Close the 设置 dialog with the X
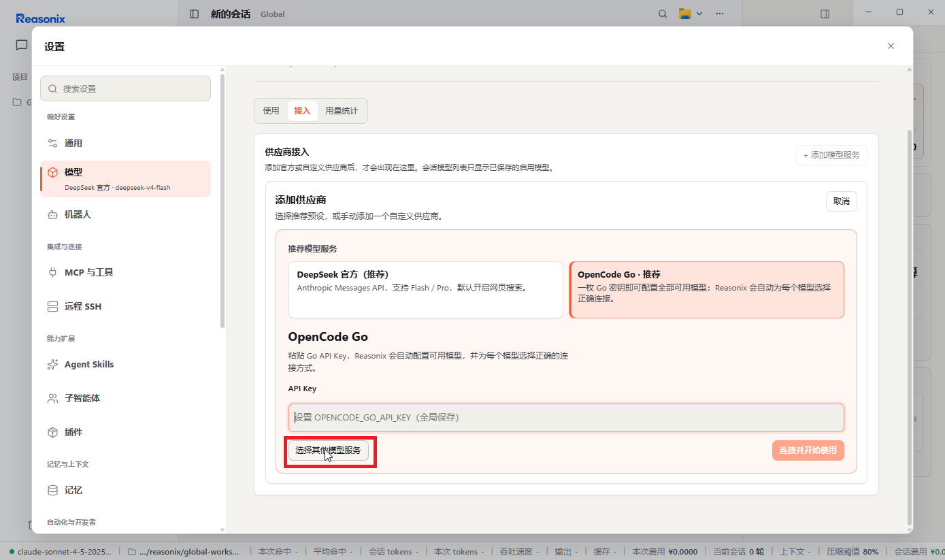Viewport: 945px width, 560px height. point(891,46)
